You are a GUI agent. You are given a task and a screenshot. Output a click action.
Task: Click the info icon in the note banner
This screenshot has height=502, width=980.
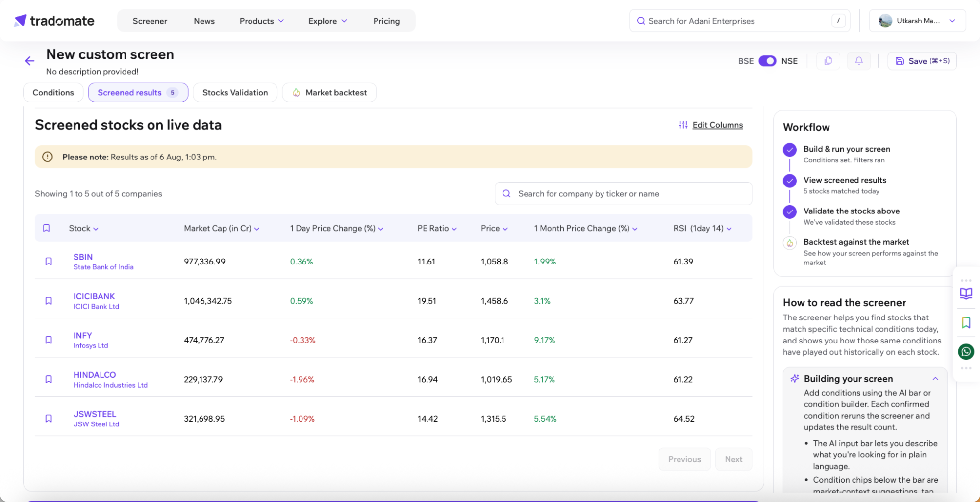click(48, 157)
